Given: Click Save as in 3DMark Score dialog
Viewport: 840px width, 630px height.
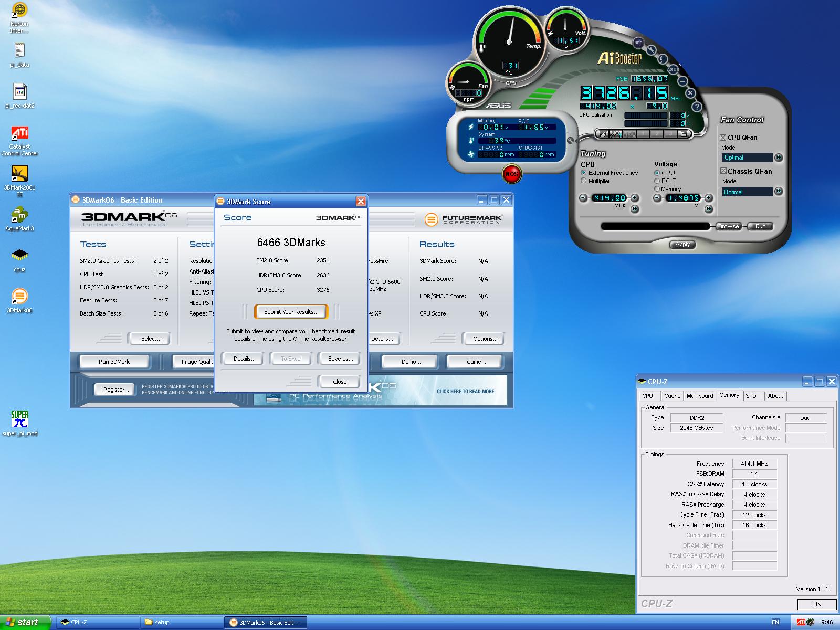Looking at the screenshot, I should click(x=340, y=359).
